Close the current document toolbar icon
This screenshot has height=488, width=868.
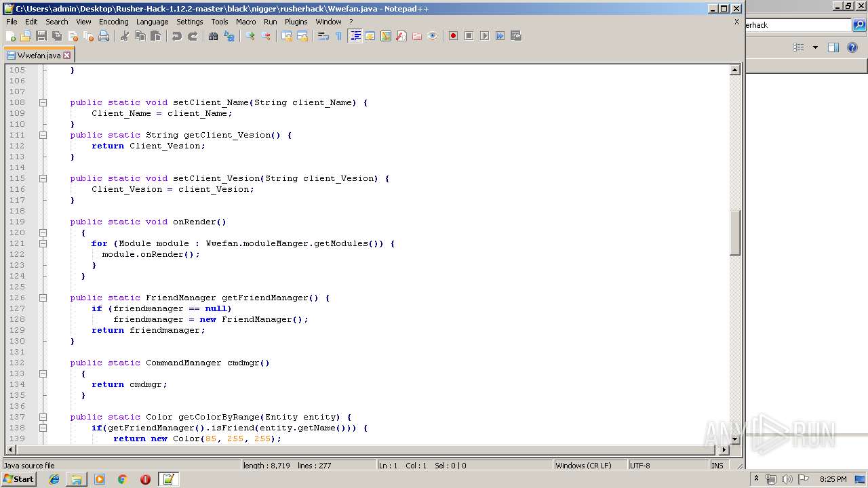point(73,36)
